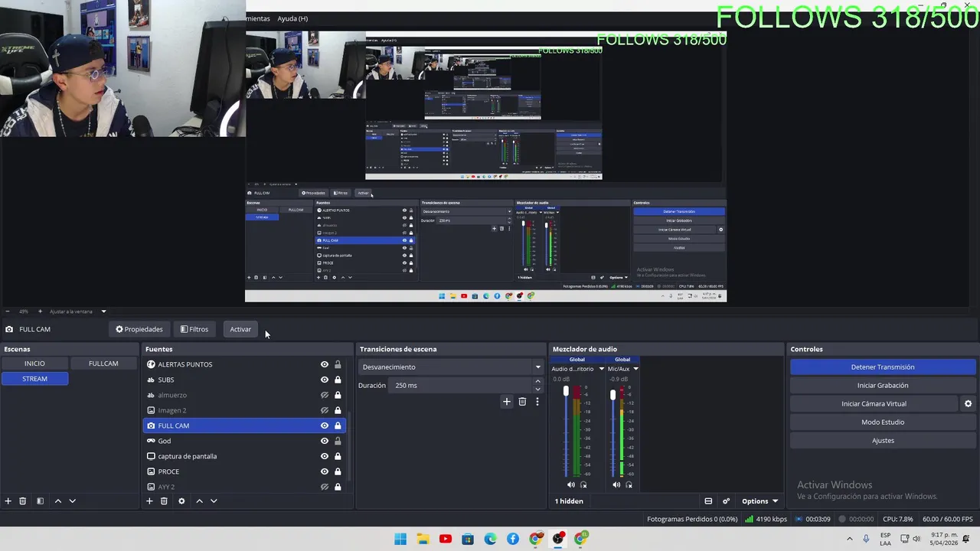Viewport: 980px width, 551px height.
Task: Hide the God source
Action: click(325, 442)
